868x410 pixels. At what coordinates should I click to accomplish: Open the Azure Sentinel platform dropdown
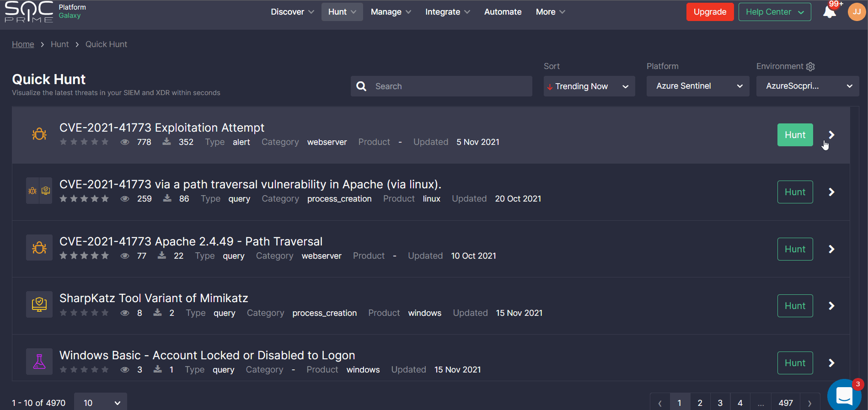point(698,86)
